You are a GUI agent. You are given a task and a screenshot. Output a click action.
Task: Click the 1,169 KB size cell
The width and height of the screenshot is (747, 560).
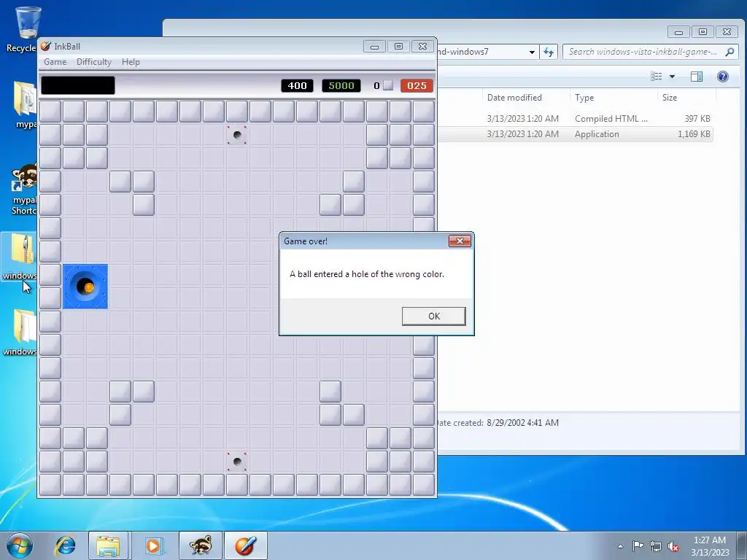[694, 134]
